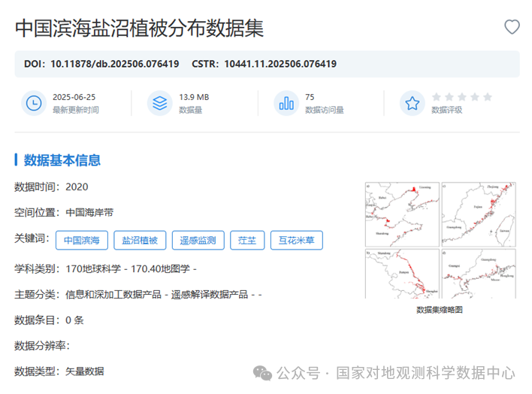This screenshot has height=394, width=532.
Task: Click the 中国滨海盐沼植被分布数据集 title
Action: click(140, 29)
